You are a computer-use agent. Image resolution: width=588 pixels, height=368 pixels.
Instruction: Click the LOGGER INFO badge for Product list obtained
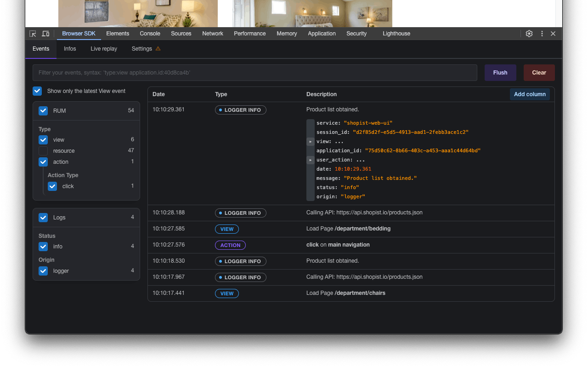[x=240, y=109]
